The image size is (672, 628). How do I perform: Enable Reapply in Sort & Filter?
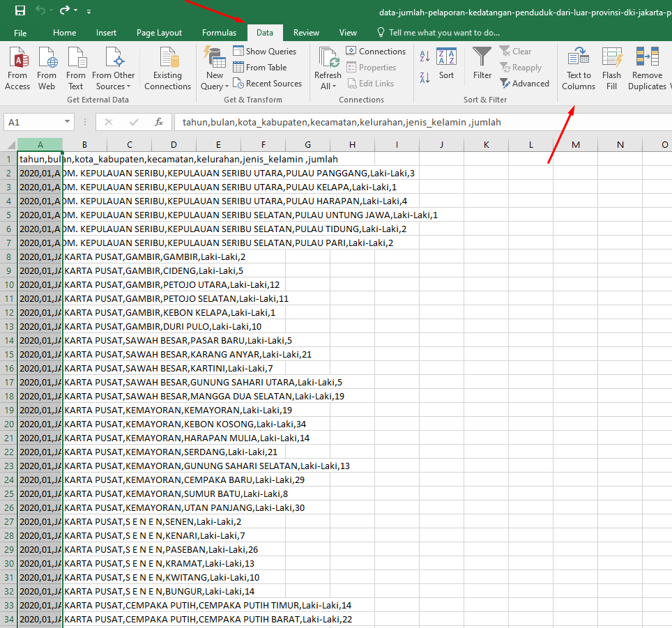tap(521, 67)
